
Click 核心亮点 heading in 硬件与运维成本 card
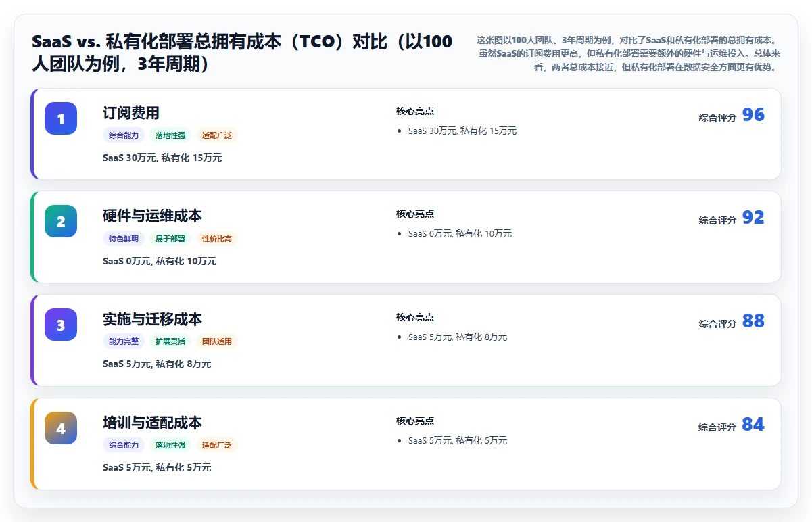415,214
